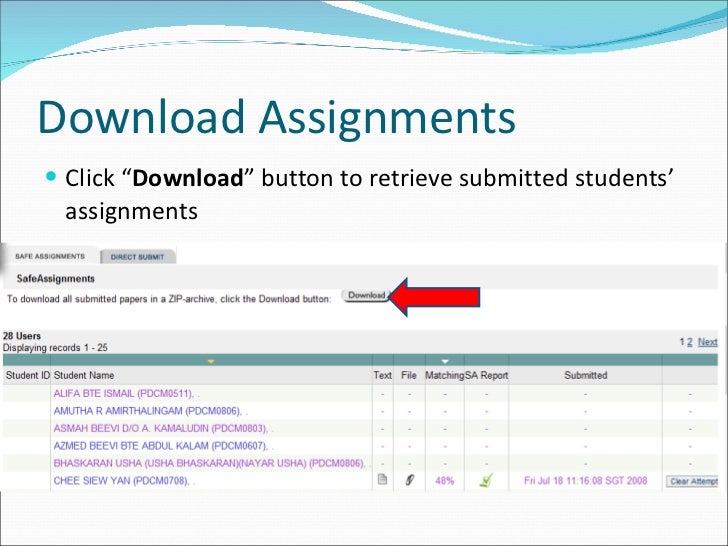The width and height of the screenshot is (728, 546).
Task: Open student CHEE SIEW YAN (PDCM0708)
Action: 121,481
